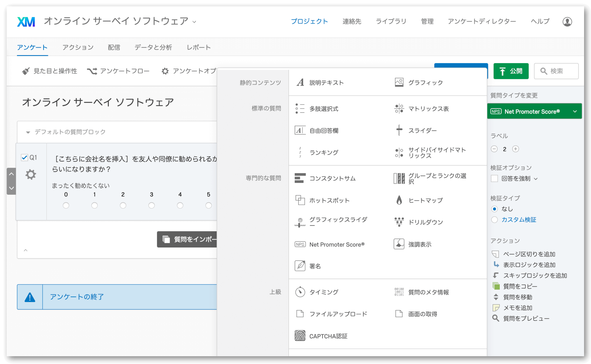Choose the グラフィック image icon
Screen dimensions: 591x364
[x=399, y=82]
